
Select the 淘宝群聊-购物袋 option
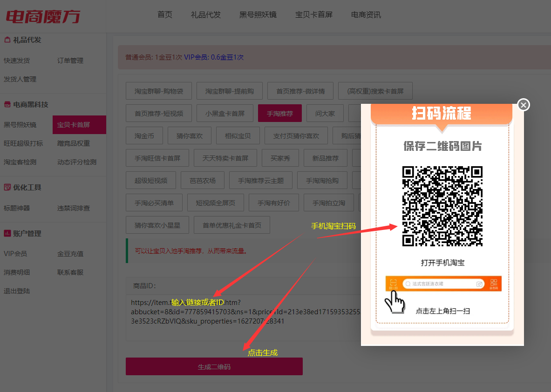tap(159, 91)
